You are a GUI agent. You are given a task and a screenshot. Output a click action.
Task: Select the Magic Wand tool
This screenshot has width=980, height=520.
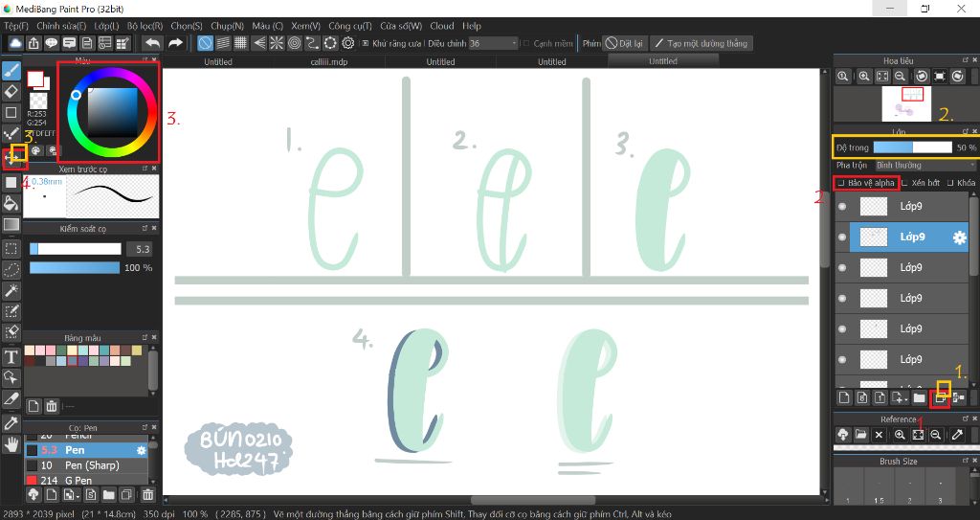(11, 290)
